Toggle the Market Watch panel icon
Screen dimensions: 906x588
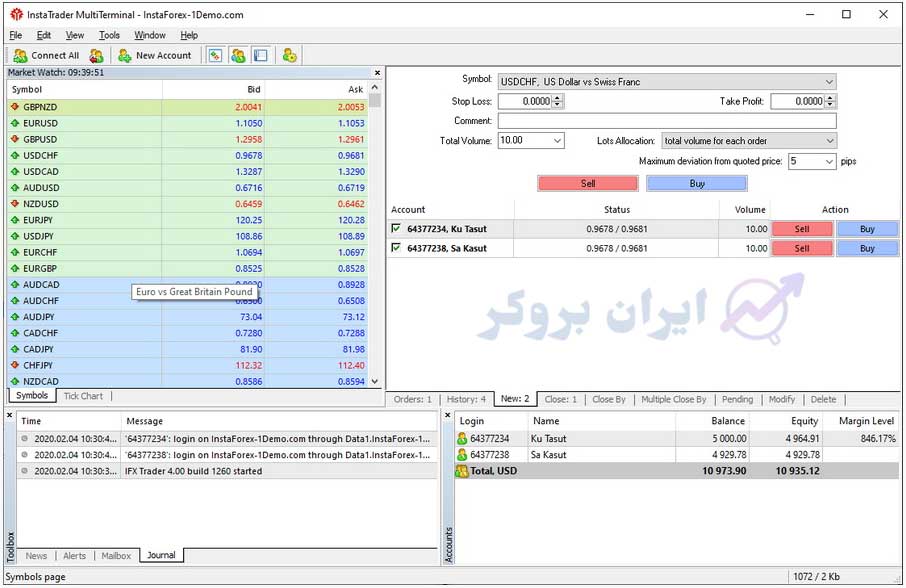(x=216, y=55)
